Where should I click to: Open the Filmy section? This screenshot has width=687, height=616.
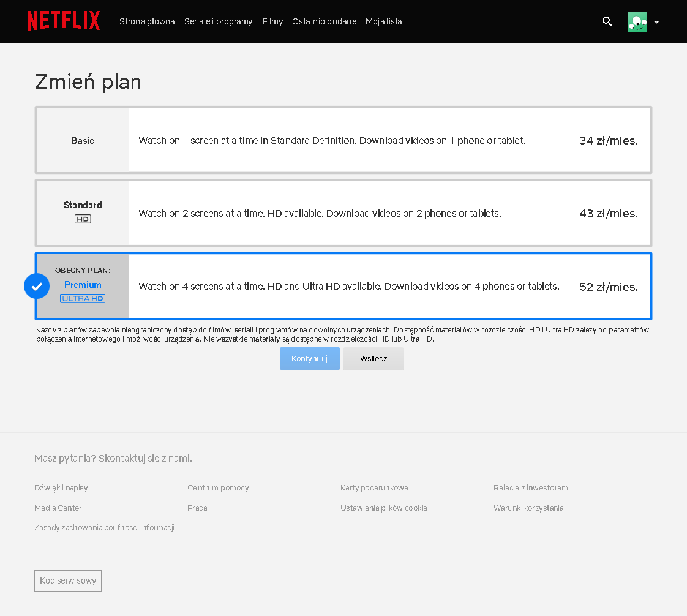(x=272, y=21)
